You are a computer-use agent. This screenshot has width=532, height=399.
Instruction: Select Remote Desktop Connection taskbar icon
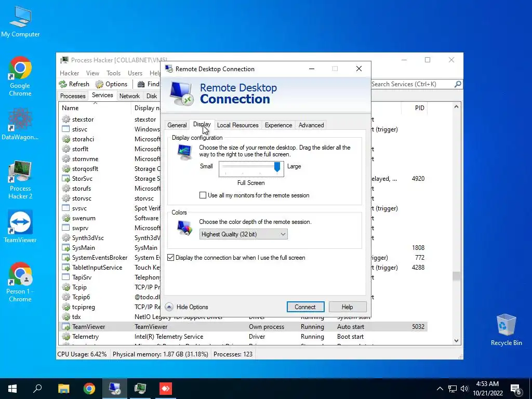pos(115,389)
